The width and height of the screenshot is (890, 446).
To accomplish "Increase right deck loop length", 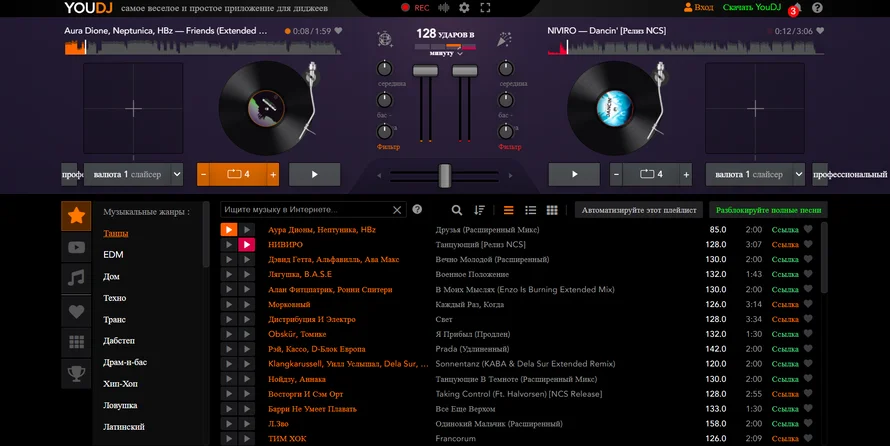I will tap(686, 174).
